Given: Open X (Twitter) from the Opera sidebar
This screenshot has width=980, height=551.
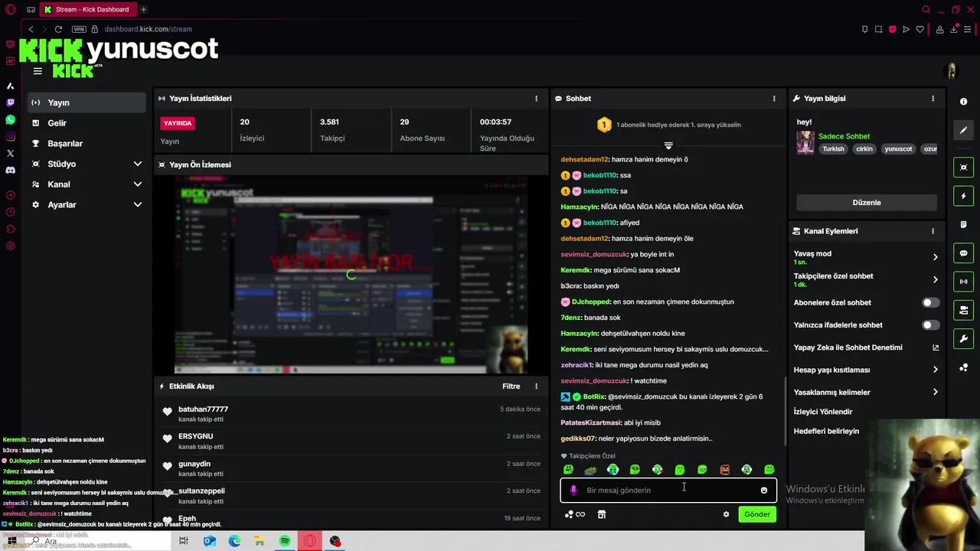Looking at the screenshot, I should pyautogui.click(x=11, y=153).
